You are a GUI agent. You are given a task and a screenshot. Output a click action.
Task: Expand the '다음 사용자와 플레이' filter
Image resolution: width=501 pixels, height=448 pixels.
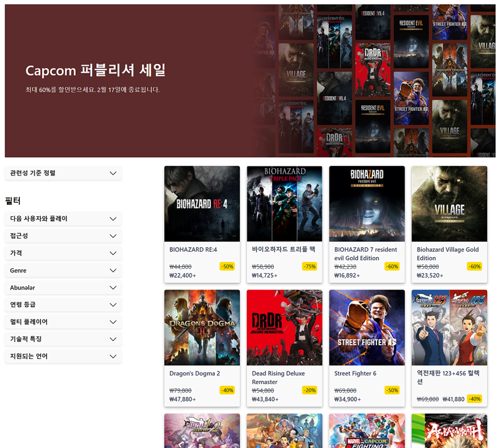pos(63,219)
